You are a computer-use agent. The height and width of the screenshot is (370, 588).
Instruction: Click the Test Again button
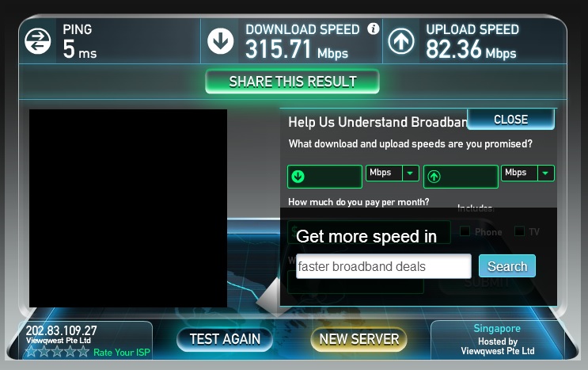[x=225, y=339]
